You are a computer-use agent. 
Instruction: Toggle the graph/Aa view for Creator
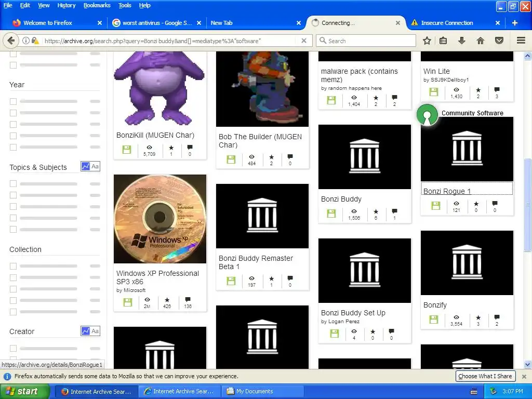(x=90, y=331)
